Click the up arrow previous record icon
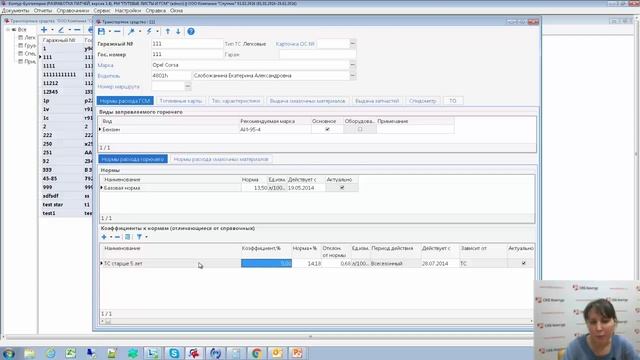 (168, 31)
